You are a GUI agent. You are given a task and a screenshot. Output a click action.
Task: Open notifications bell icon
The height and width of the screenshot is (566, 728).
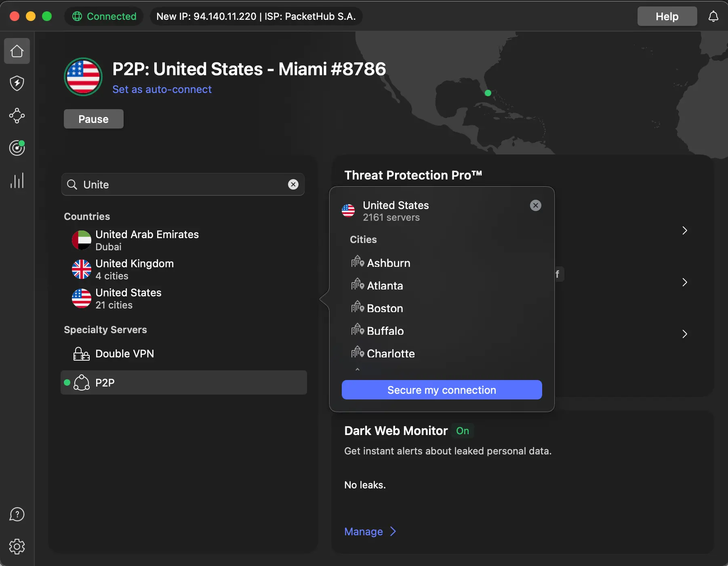(713, 17)
